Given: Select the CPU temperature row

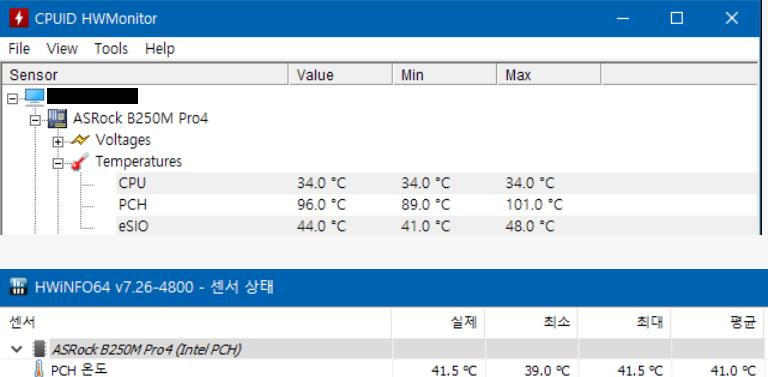Looking at the screenshot, I should (437, 183).
